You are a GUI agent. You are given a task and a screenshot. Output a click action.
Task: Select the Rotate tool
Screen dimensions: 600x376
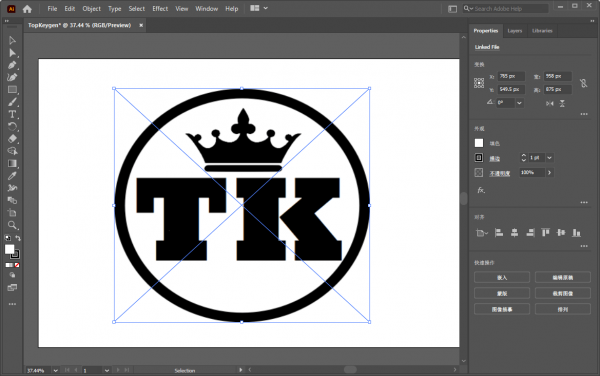pos(12,127)
